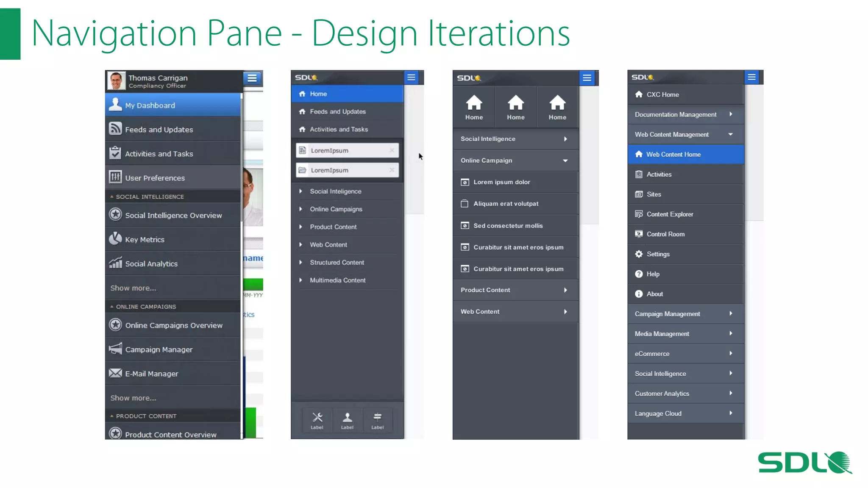Open Help question mark icon
Image resolution: width=868 pixels, height=488 pixels.
coord(639,274)
